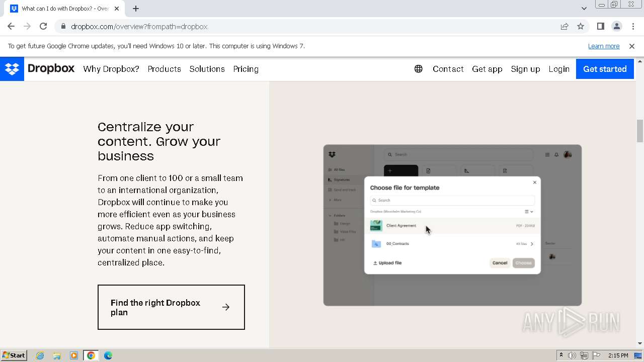The height and width of the screenshot is (362, 644).
Task: Open the tab search chevron
Action: [x=584, y=9]
